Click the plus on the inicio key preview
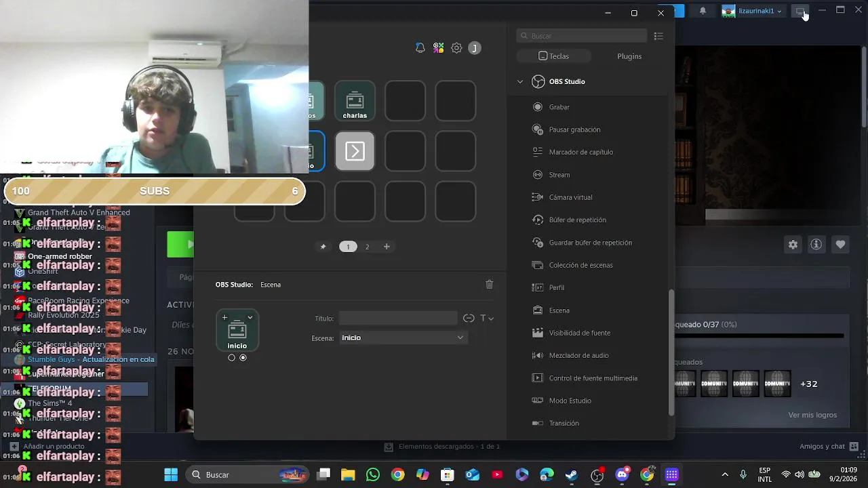Screen dimensions: 868x488 coord(224,317)
